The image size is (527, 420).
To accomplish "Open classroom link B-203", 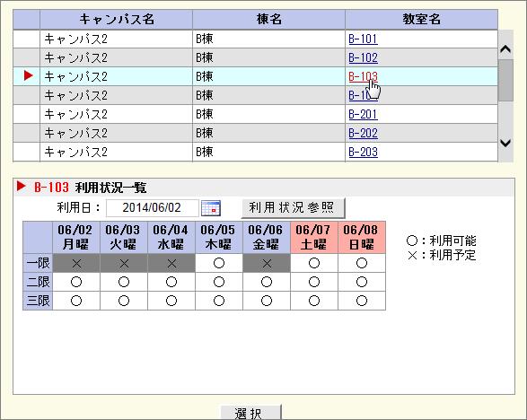I will [x=363, y=152].
